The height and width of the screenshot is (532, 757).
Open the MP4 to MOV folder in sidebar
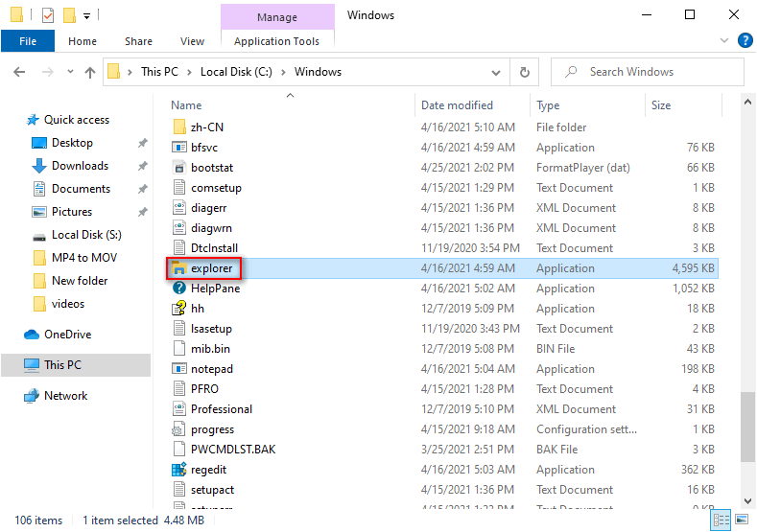point(84,258)
